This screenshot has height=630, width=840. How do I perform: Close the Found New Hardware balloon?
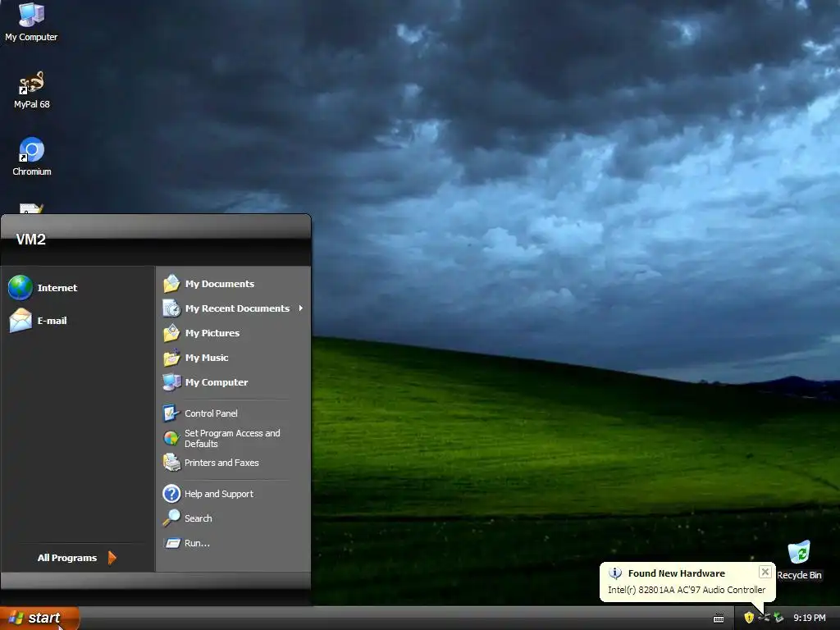[x=765, y=572]
